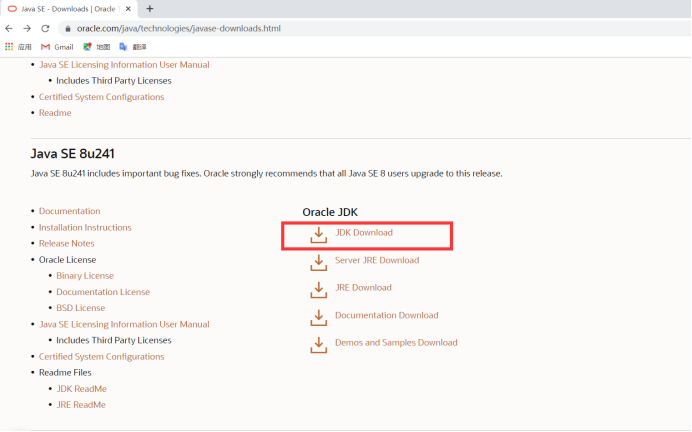This screenshot has width=692, height=432.
Task: Select the Java SE 8u241 heading
Action: 72,154
